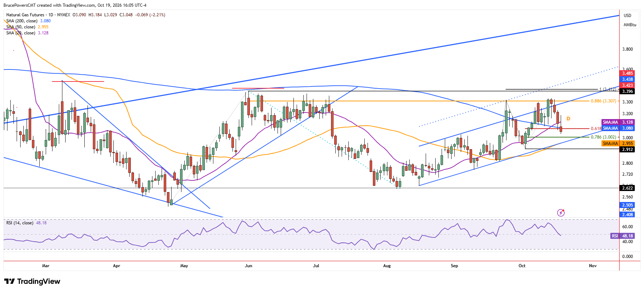This screenshot has width=644, height=292.
Task: Click the black 2.622 price label
Action: point(627,188)
